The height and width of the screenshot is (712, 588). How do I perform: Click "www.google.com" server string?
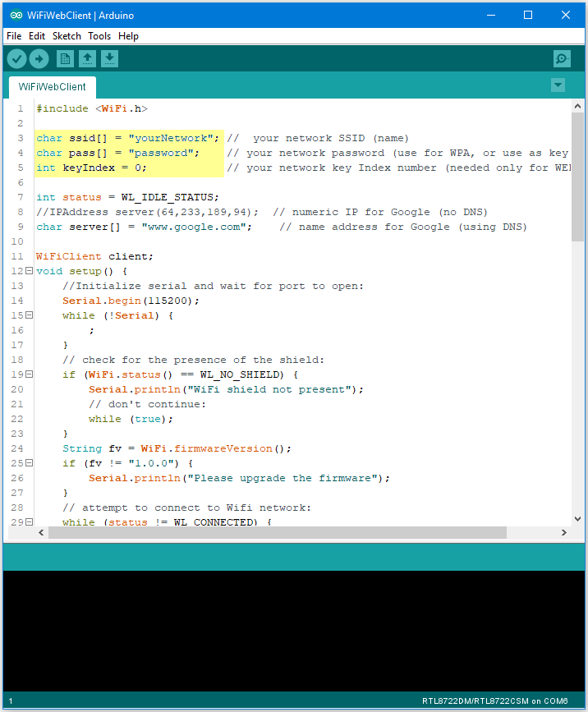pyautogui.click(x=194, y=227)
